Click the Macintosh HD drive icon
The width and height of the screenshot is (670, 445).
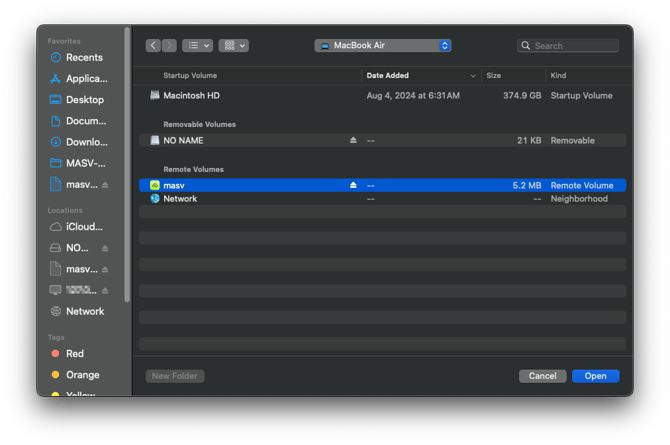click(155, 95)
